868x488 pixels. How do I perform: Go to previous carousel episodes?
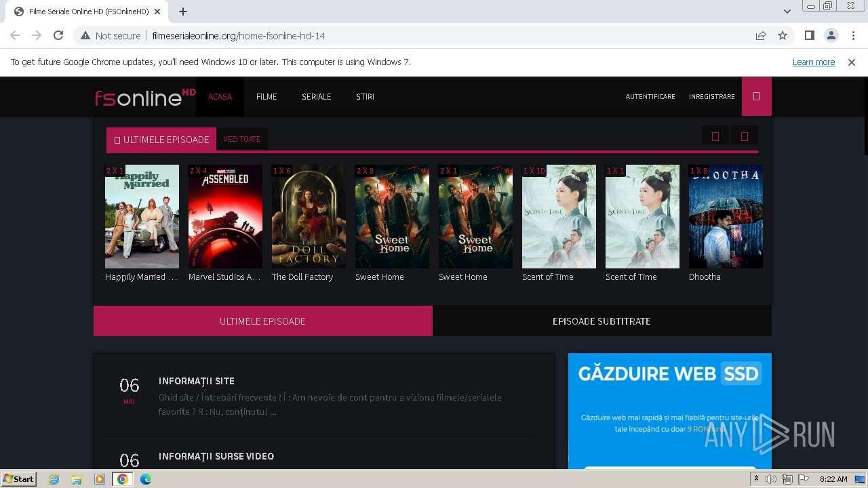(715, 136)
